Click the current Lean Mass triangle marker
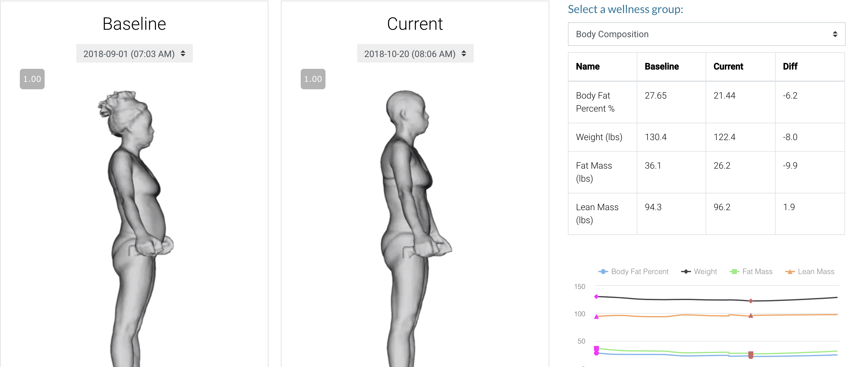This screenshot has width=868, height=367. [x=751, y=316]
